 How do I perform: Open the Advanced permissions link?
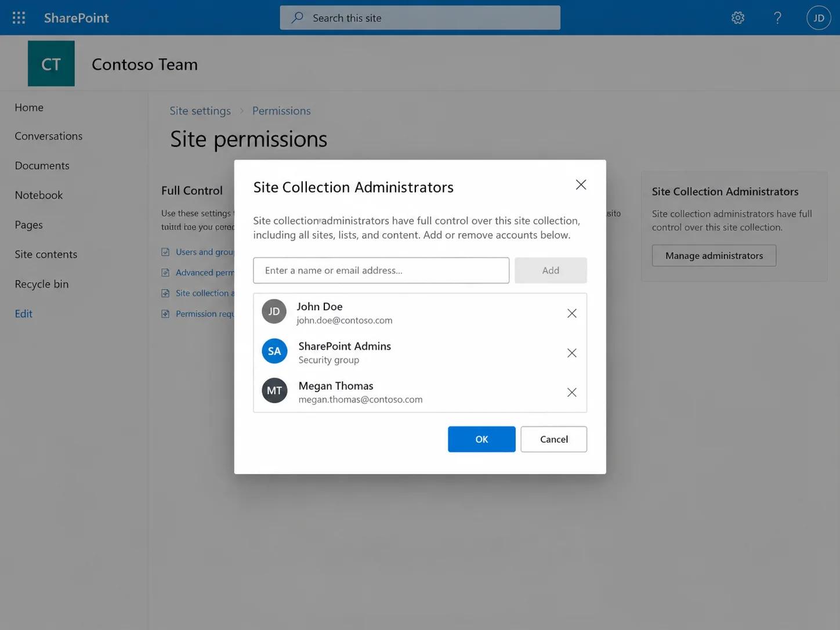[x=205, y=273]
